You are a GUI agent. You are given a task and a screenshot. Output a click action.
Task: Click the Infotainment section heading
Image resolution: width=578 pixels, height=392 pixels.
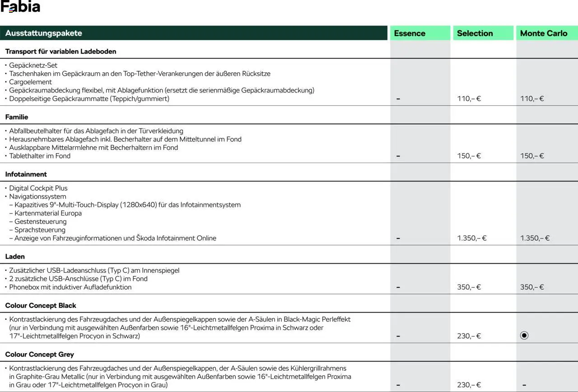(26, 174)
